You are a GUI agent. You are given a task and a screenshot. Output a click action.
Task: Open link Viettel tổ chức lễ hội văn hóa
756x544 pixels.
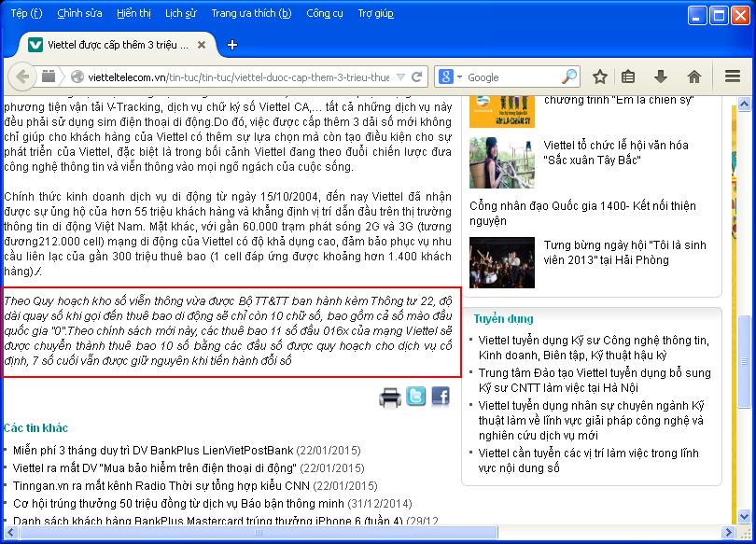tap(616, 152)
